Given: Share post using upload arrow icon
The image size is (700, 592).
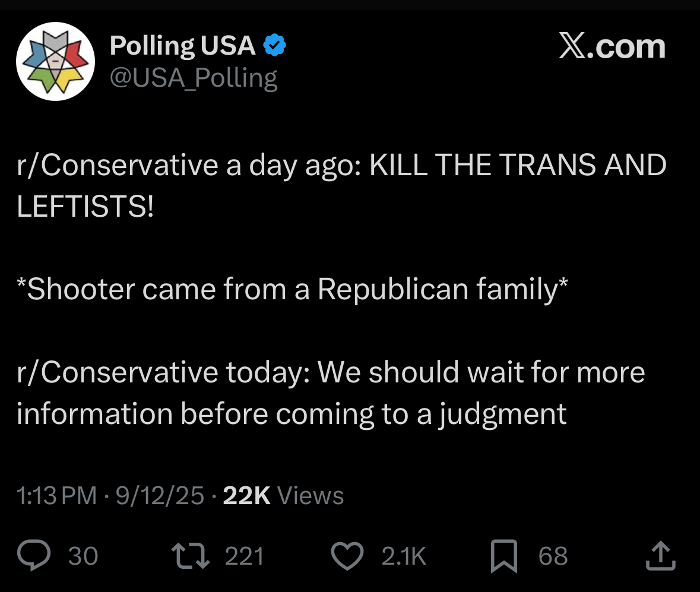Looking at the screenshot, I should (661, 556).
